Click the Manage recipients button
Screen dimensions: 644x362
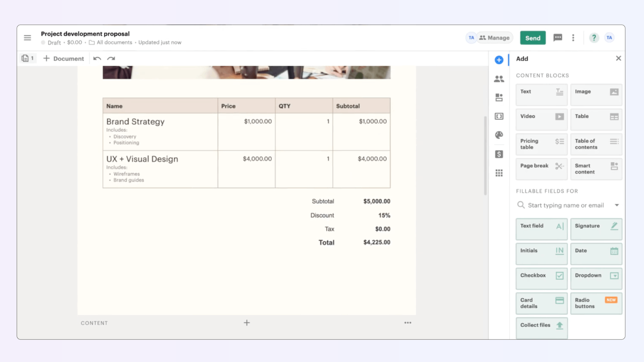pos(494,38)
